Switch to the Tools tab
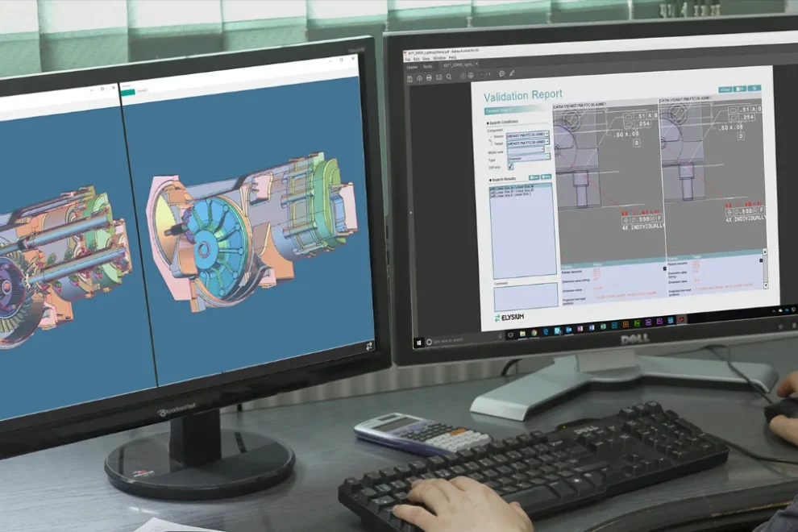798x532 pixels. (428, 68)
